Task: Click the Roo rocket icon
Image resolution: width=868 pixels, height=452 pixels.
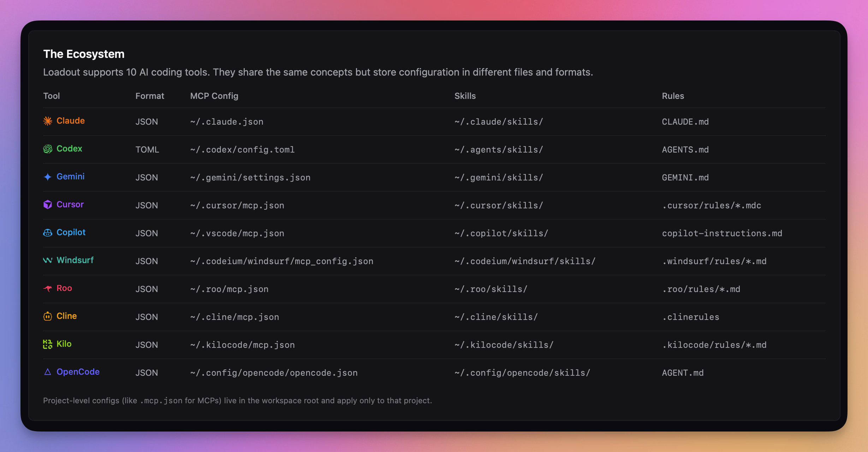Action: tap(48, 288)
